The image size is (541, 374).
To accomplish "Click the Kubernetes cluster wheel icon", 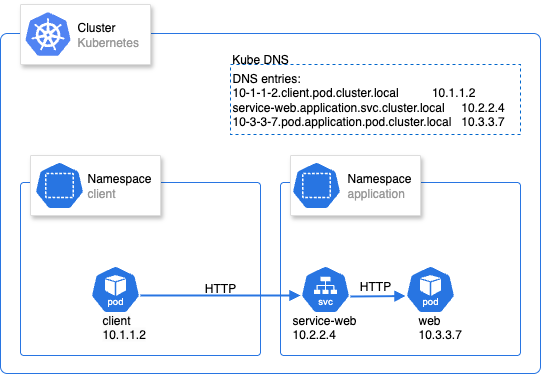I will coord(48,34).
